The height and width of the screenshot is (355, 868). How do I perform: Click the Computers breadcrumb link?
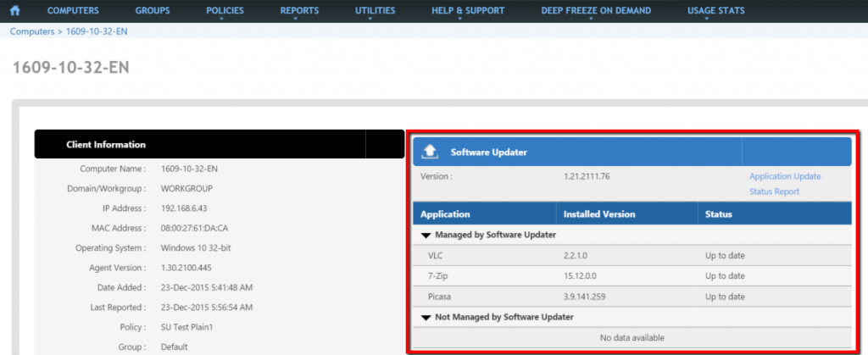pos(33,31)
